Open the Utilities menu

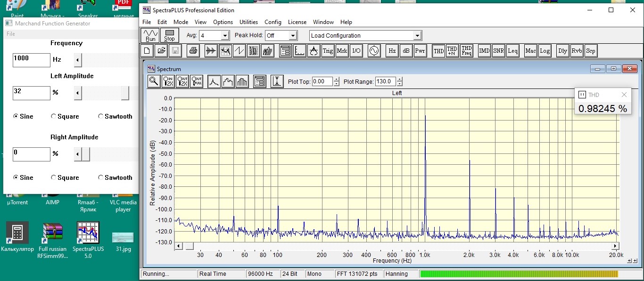248,22
